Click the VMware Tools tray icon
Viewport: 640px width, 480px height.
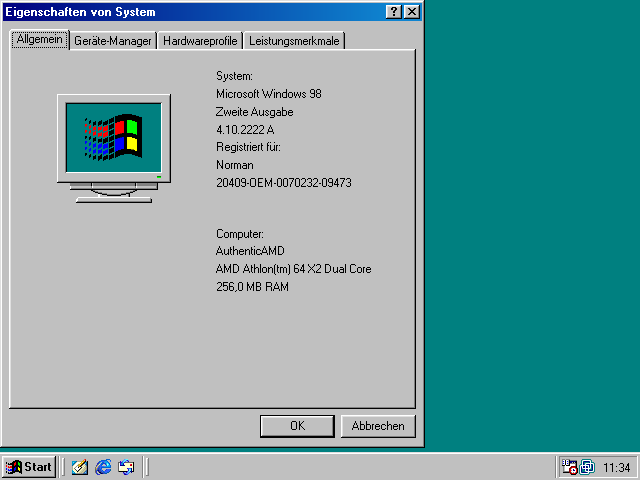587,467
